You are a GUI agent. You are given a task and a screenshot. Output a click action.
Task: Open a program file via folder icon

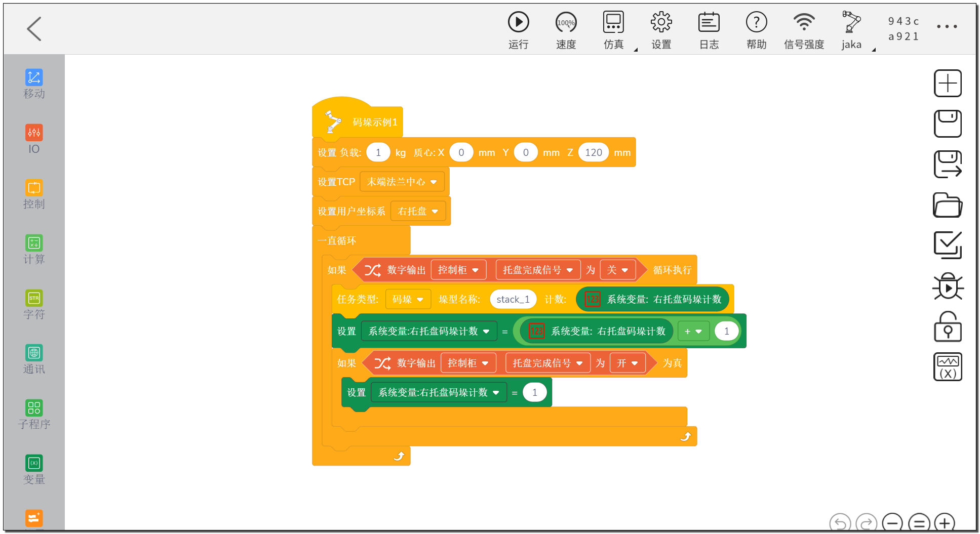pyautogui.click(x=948, y=205)
